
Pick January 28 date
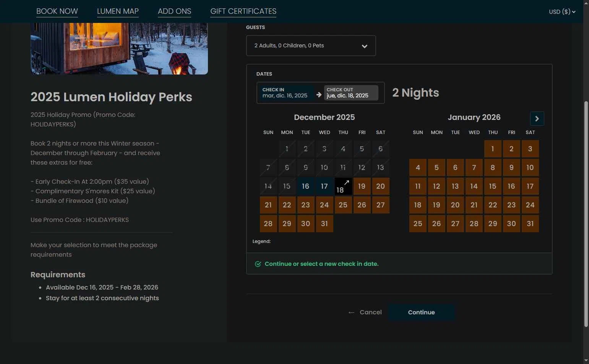pyautogui.click(x=474, y=224)
